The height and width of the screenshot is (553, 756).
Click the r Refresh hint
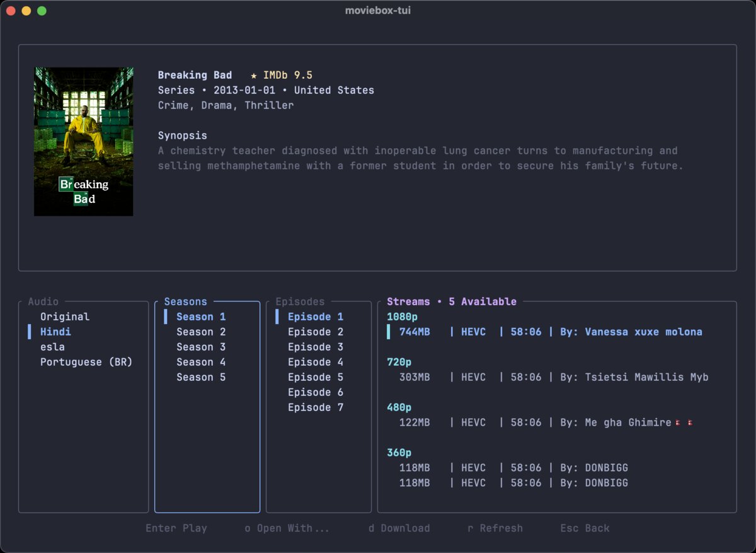[495, 528]
